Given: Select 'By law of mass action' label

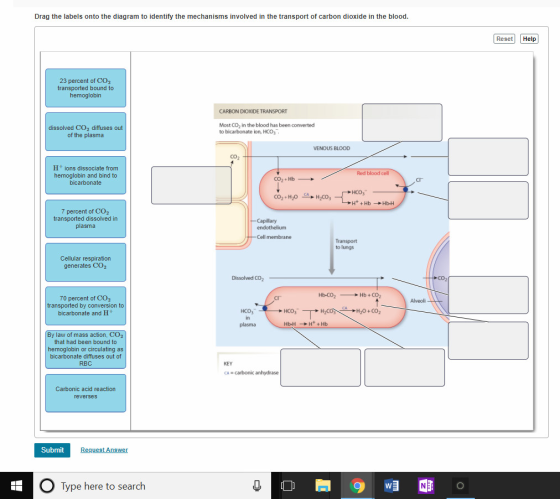Looking at the screenshot, I should (86, 349).
